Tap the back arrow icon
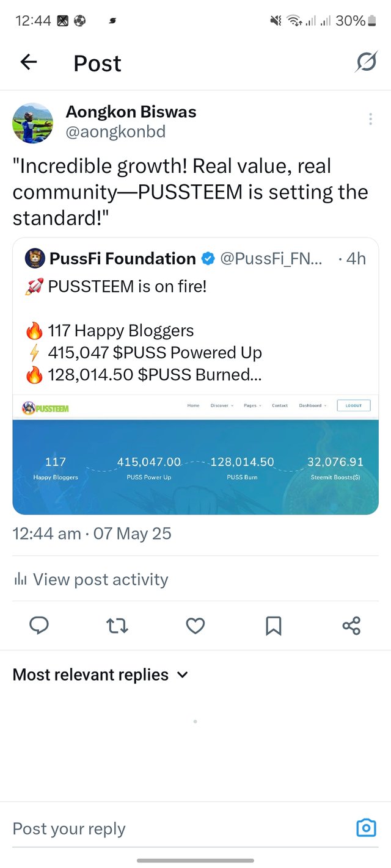The width and height of the screenshot is (391, 868). [29, 62]
